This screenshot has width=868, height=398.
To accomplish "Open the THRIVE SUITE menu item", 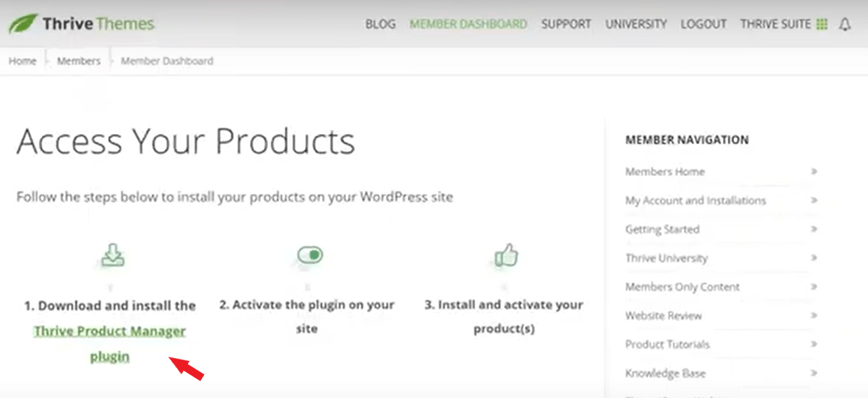I will tap(775, 24).
